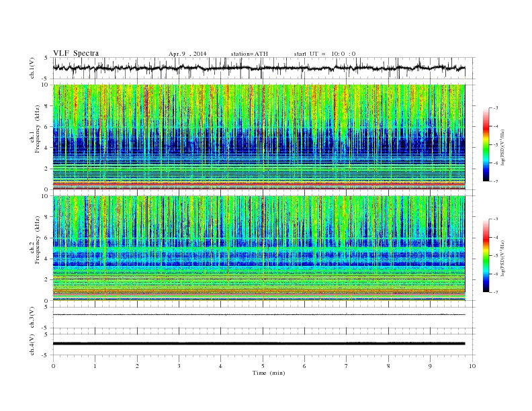Select the "Apr. 9, 2014" date text
The height and width of the screenshot is (411, 532).
coord(187,54)
